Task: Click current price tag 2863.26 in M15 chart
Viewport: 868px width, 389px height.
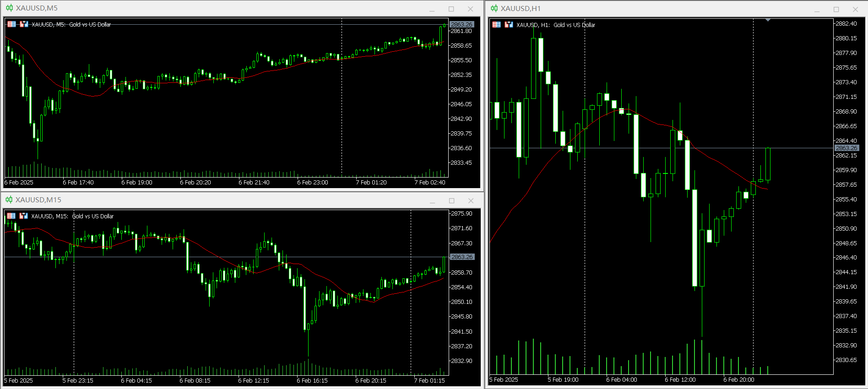Action: [462, 257]
